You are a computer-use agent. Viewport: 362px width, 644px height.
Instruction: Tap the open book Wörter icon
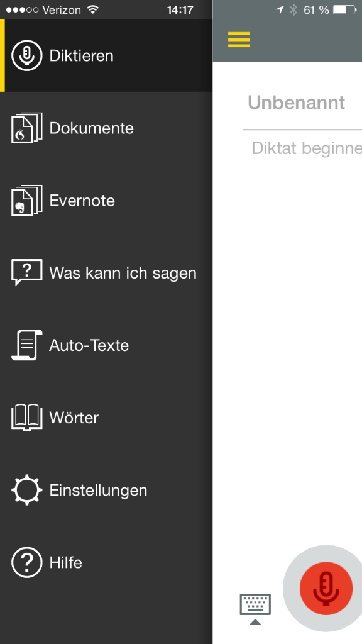click(26, 418)
